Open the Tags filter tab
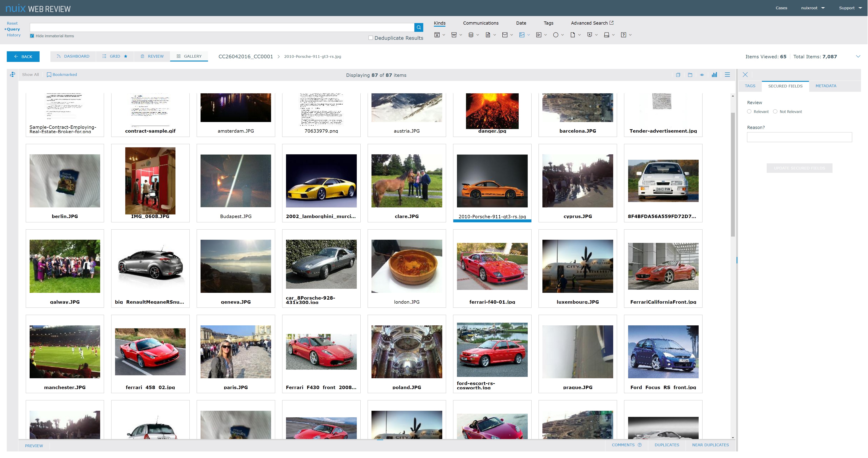 point(548,23)
